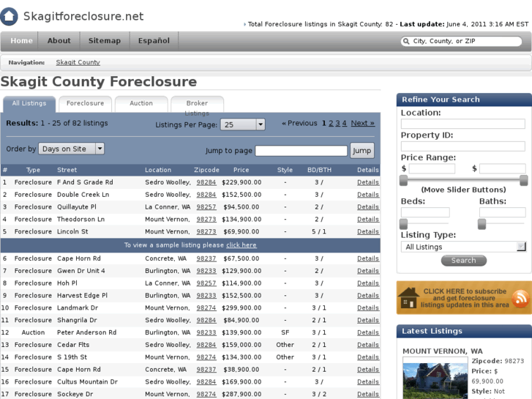Open the Order by Days on Site dropdown
This screenshot has height=399, width=532.
click(x=71, y=149)
